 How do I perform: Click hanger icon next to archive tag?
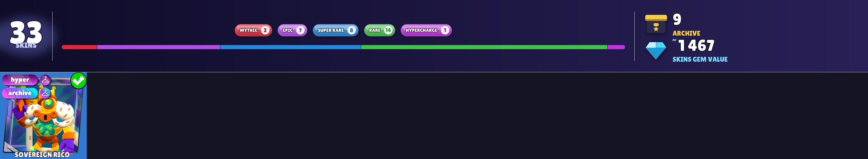[45, 93]
